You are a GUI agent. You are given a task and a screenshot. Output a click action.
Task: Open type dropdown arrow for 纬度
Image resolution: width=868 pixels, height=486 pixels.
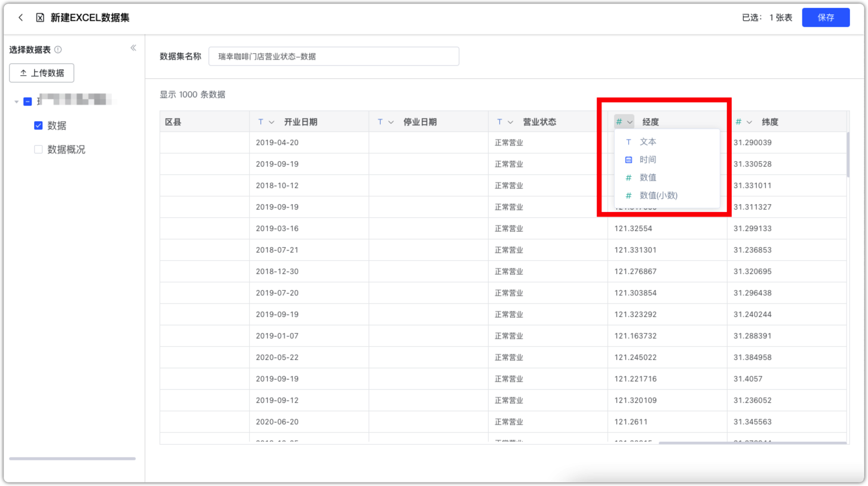click(749, 122)
